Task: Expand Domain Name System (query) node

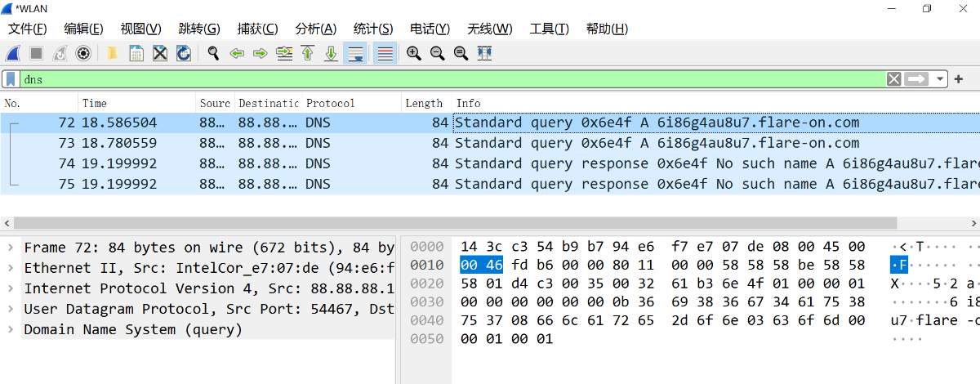Action: (x=10, y=329)
